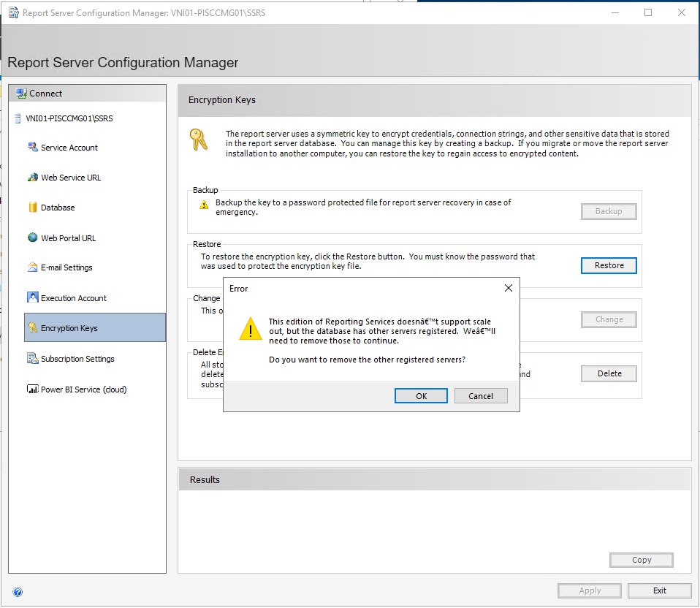Click Connect in the sidebar

pyautogui.click(x=45, y=94)
